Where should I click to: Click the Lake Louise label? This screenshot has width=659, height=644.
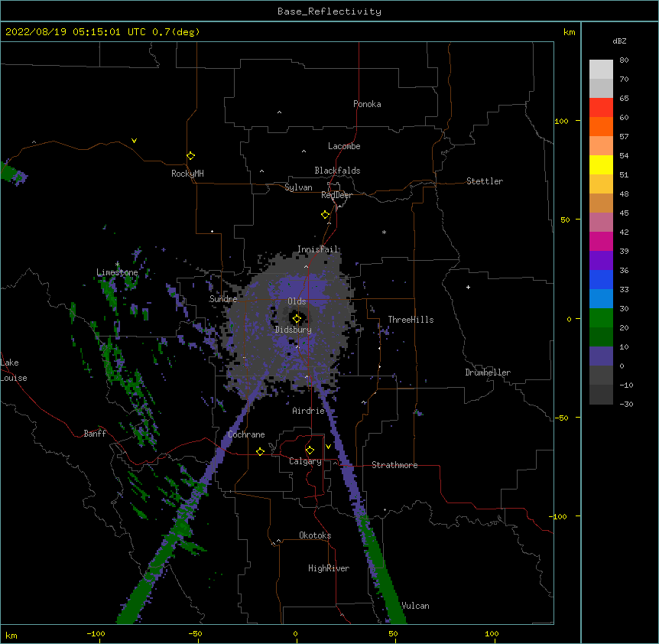14,370
